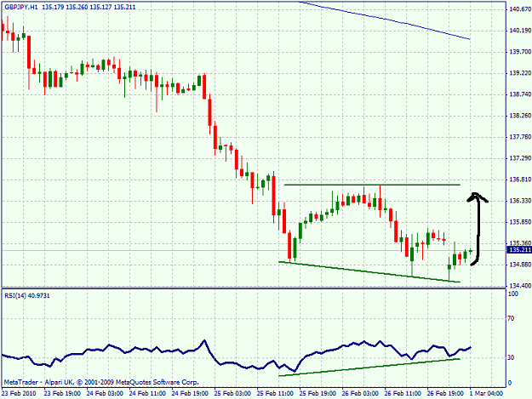The width and height of the screenshot is (532, 399).
Task: Click the 25 Feb 11:00 time label
Action: click(275, 393)
